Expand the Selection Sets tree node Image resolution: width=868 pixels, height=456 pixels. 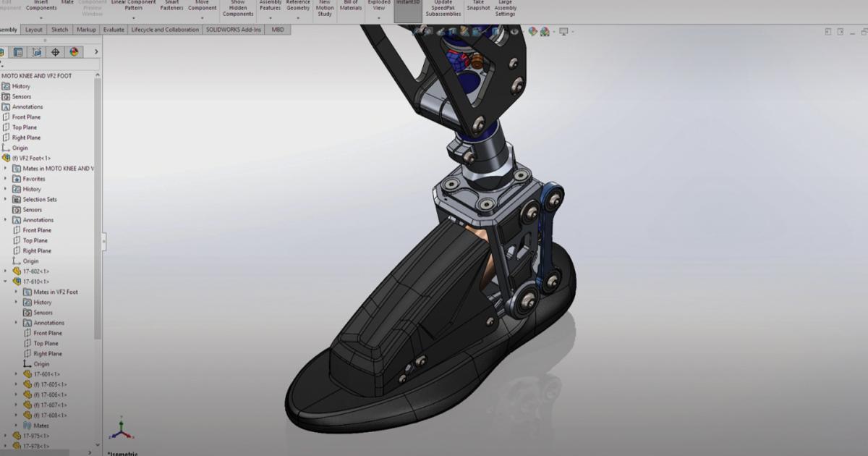click(x=6, y=199)
